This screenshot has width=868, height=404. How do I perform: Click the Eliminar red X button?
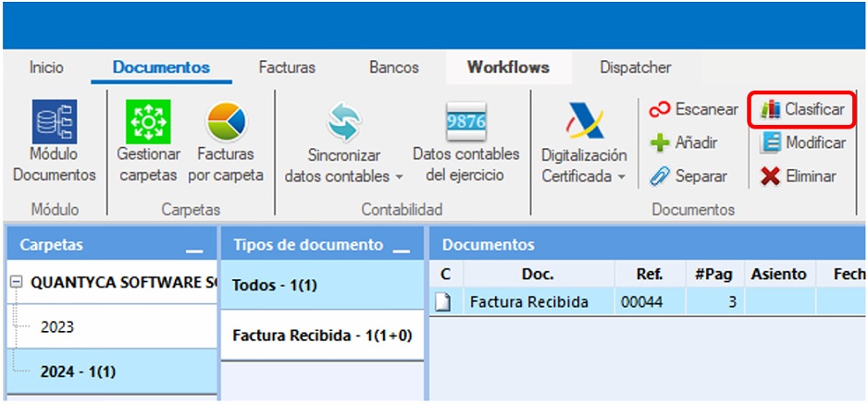pyautogui.click(x=799, y=177)
